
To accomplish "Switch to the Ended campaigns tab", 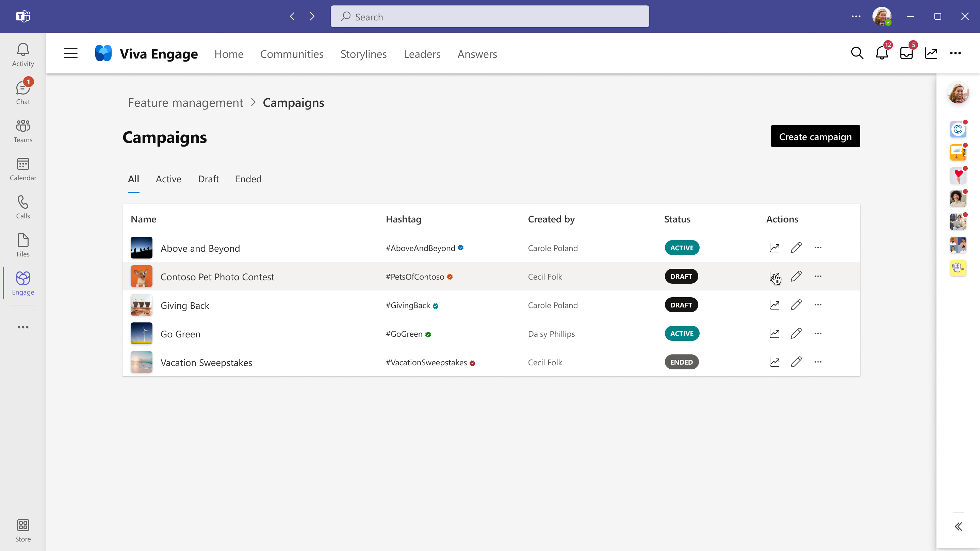I will coord(248,179).
